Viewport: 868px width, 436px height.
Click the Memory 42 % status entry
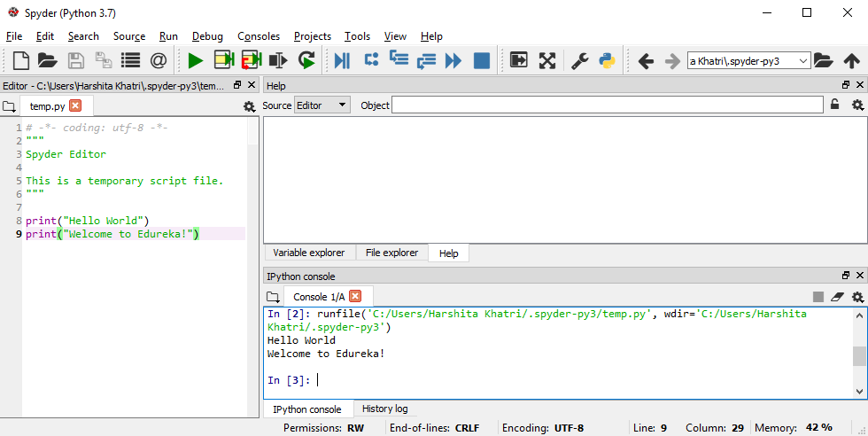[x=794, y=428]
